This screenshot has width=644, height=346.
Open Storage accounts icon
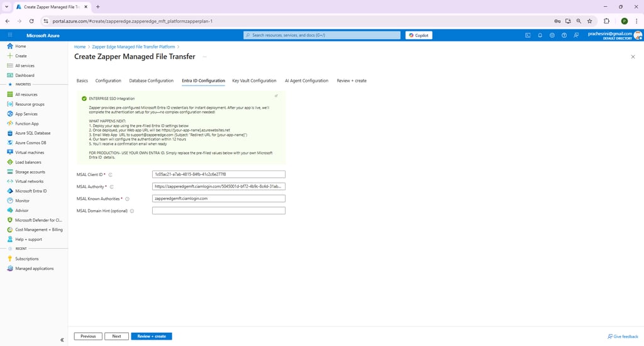(10, 172)
